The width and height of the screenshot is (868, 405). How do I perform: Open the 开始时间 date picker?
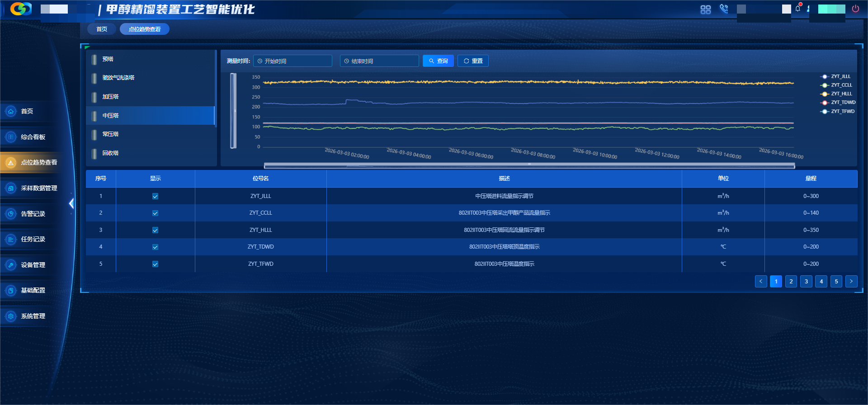(x=293, y=61)
